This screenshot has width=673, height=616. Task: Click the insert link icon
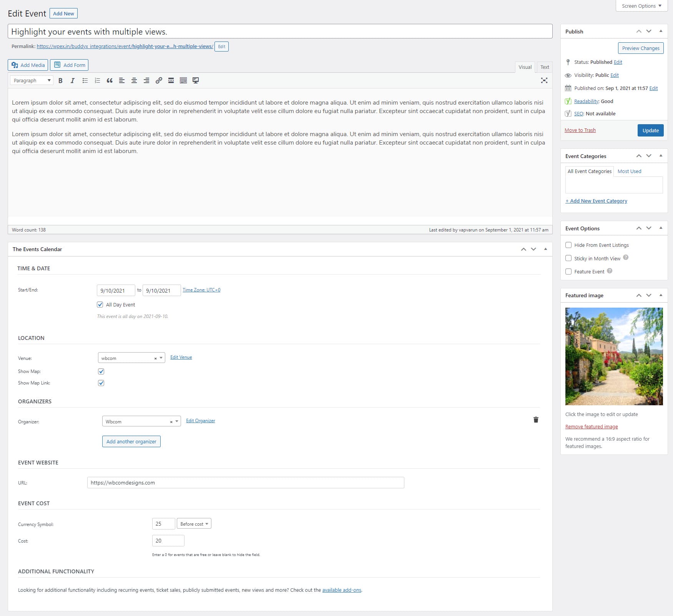(159, 81)
